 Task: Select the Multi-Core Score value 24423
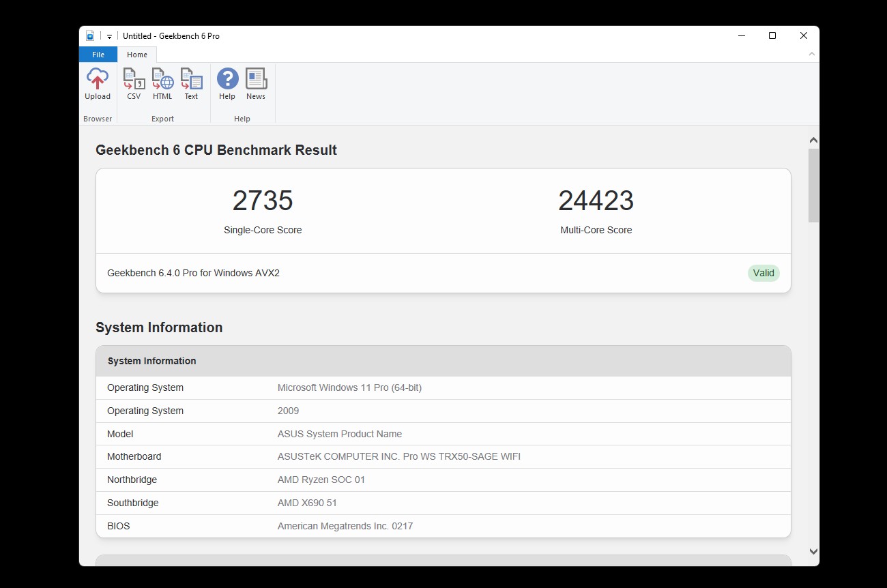596,201
